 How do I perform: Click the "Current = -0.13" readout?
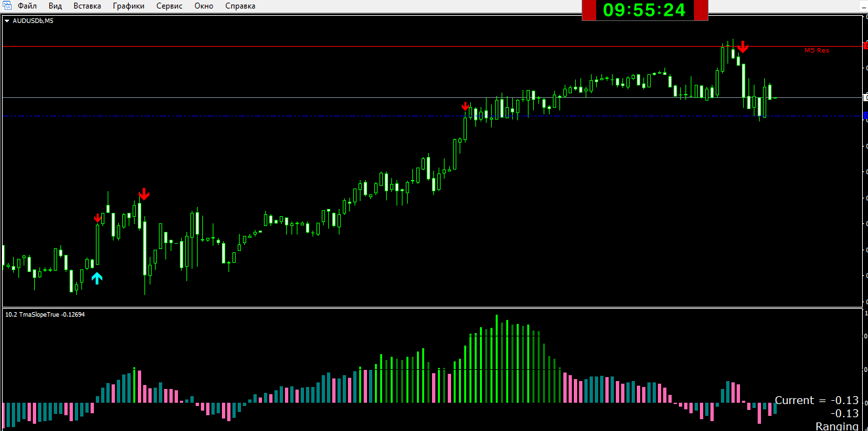tap(816, 400)
